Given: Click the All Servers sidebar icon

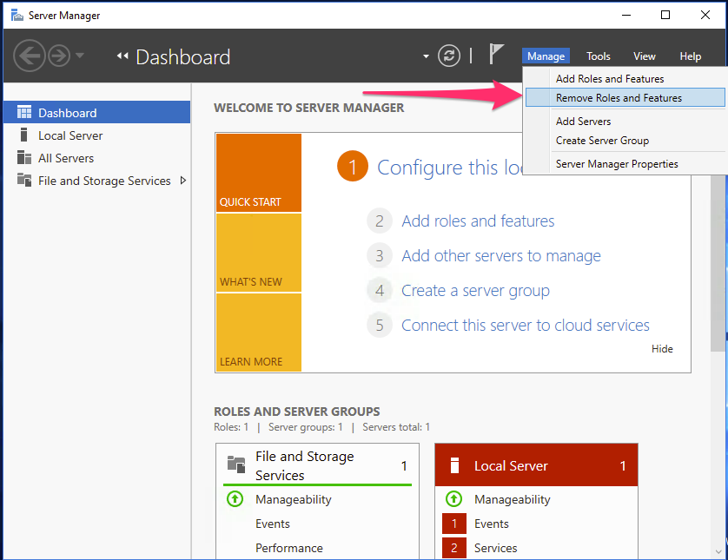Looking at the screenshot, I should click(24, 157).
